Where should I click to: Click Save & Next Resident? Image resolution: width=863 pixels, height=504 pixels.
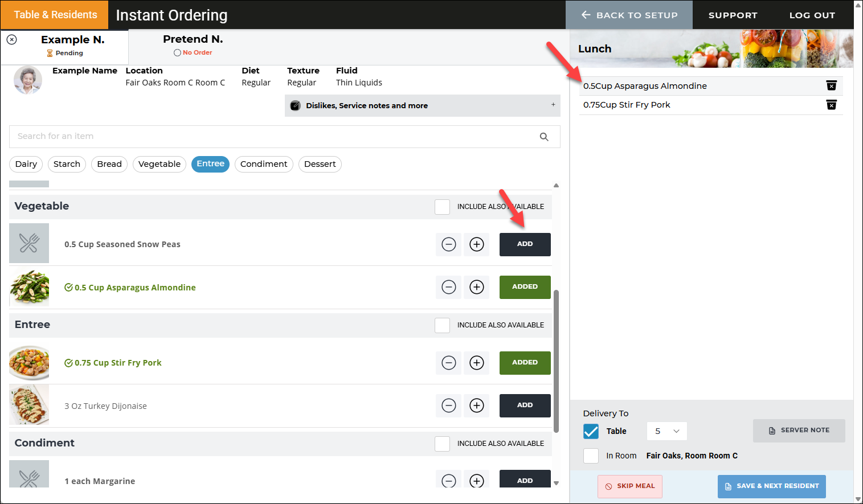[x=771, y=486]
